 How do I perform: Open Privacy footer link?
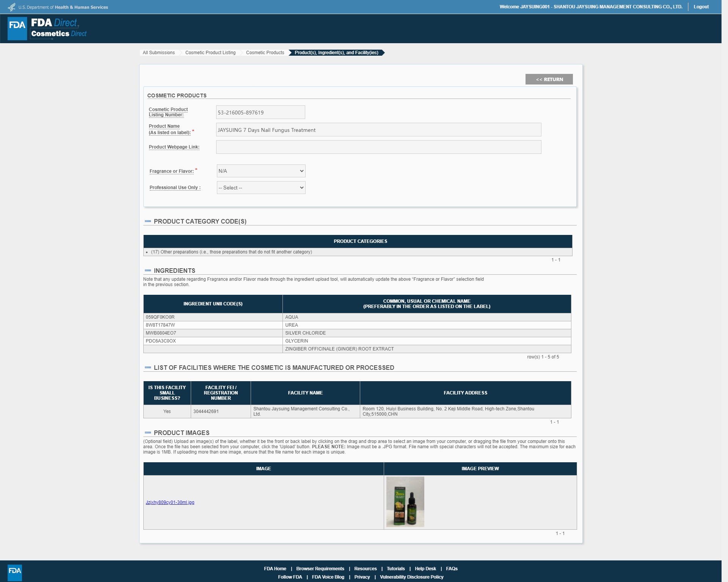[x=362, y=577]
